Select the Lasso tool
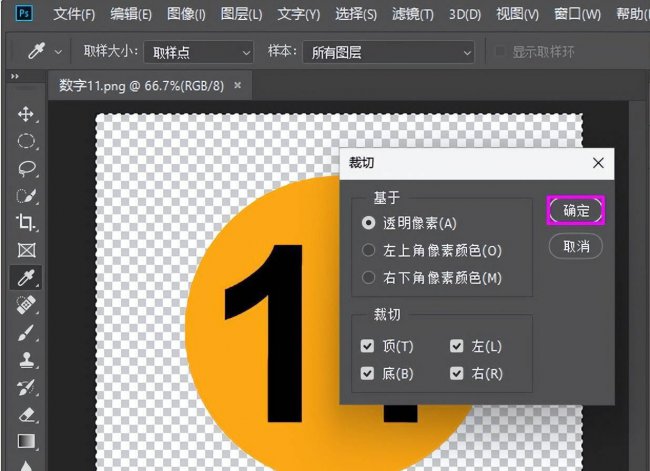This screenshot has height=471, width=650. pos(27,169)
